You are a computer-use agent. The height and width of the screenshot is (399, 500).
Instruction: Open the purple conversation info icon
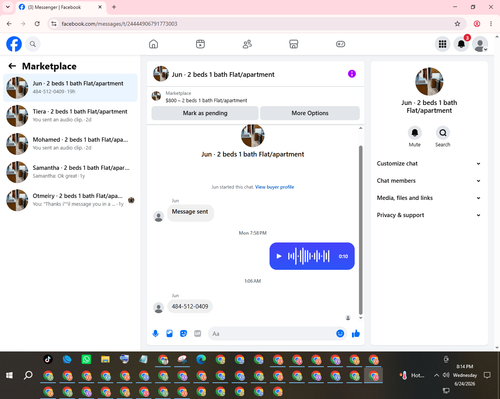coord(352,74)
